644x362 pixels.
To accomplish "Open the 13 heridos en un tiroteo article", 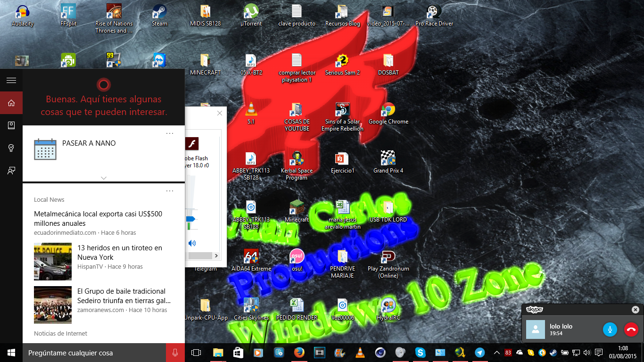I will [x=120, y=253].
